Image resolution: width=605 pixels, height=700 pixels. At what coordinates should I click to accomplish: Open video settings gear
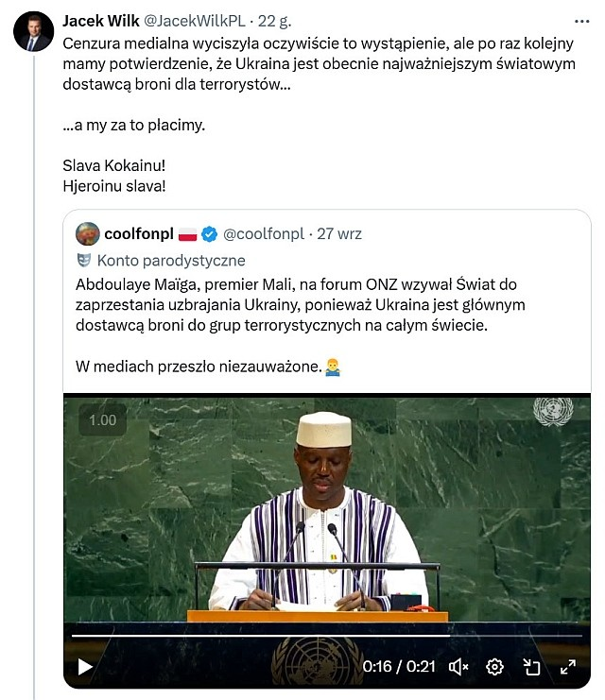[494, 666]
